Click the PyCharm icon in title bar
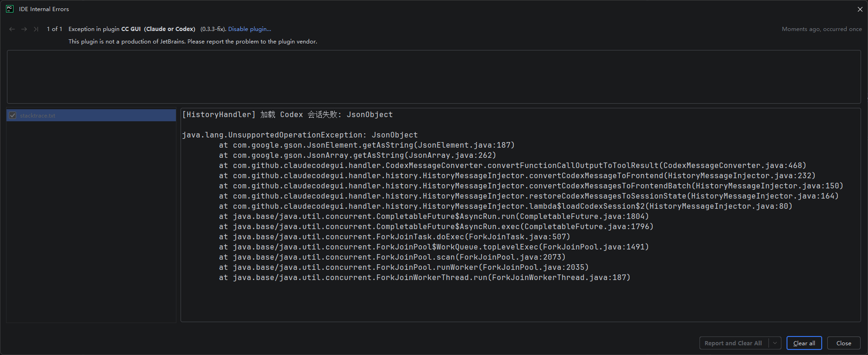The height and width of the screenshot is (355, 868). (9, 9)
